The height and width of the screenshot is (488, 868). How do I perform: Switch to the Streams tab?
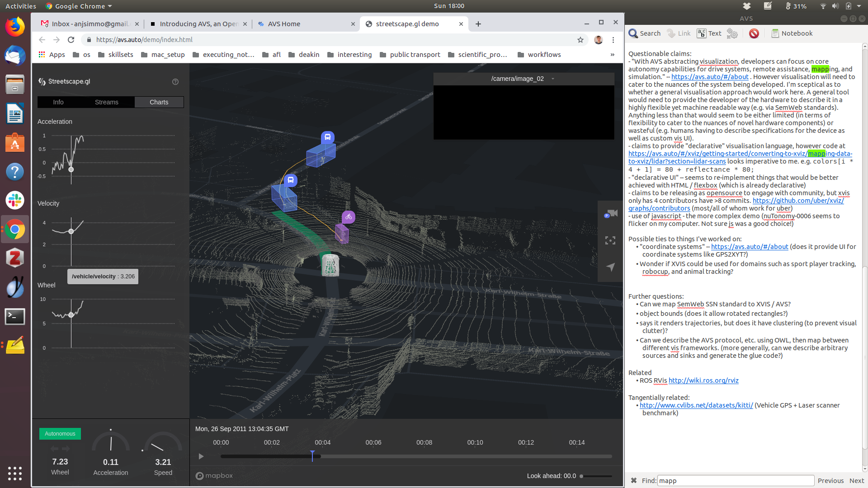click(x=107, y=102)
